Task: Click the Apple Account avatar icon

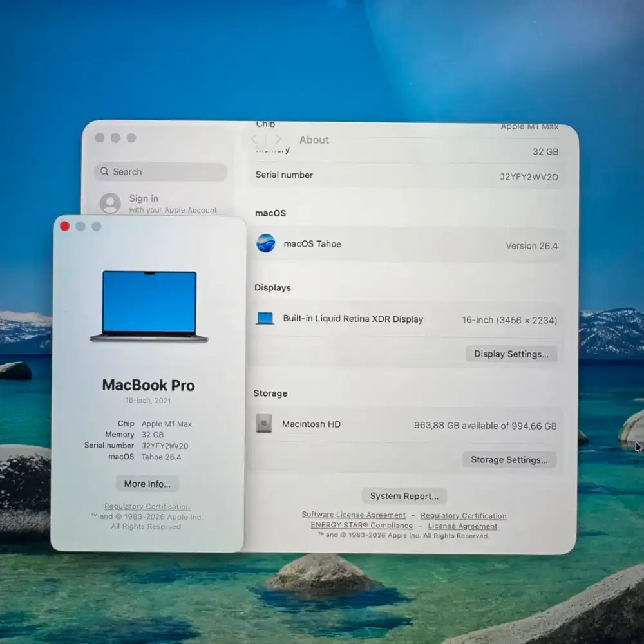Action: pyautogui.click(x=110, y=204)
